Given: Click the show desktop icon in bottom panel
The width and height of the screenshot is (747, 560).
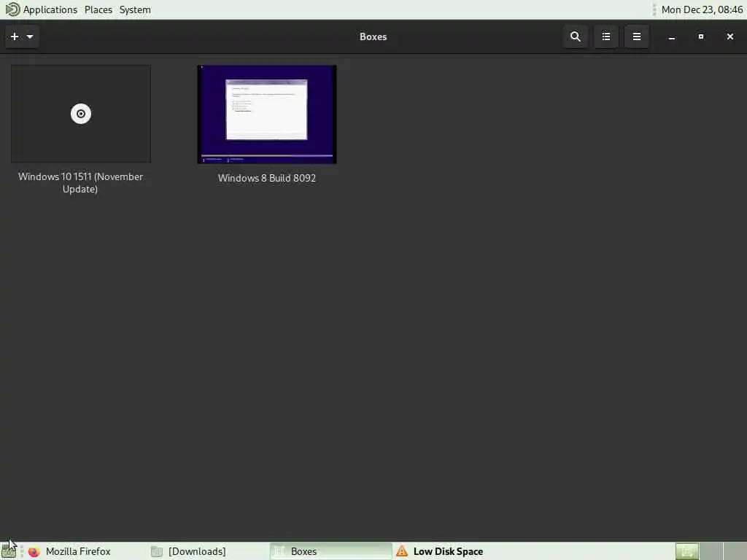Looking at the screenshot, I should (9, 551).
